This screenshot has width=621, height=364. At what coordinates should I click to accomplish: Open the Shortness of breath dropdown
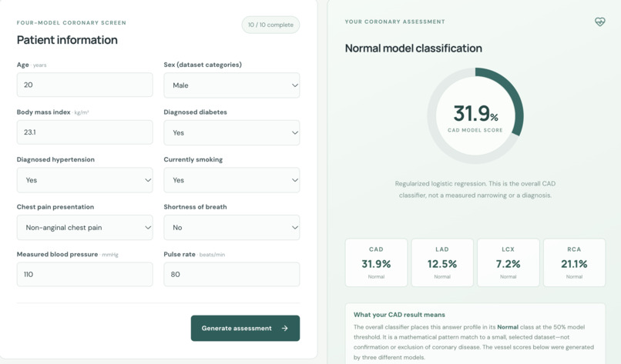[x=232, y=228]
